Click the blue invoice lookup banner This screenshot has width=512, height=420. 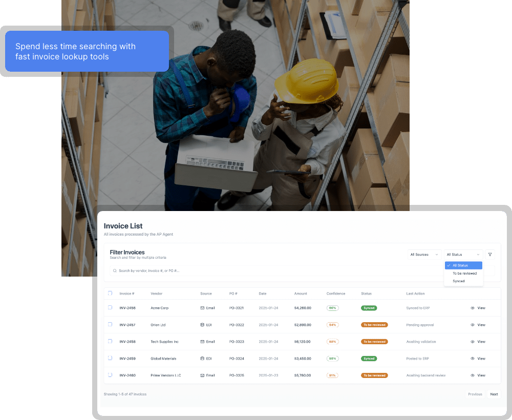pyautogui.click(x=87, y=51)
